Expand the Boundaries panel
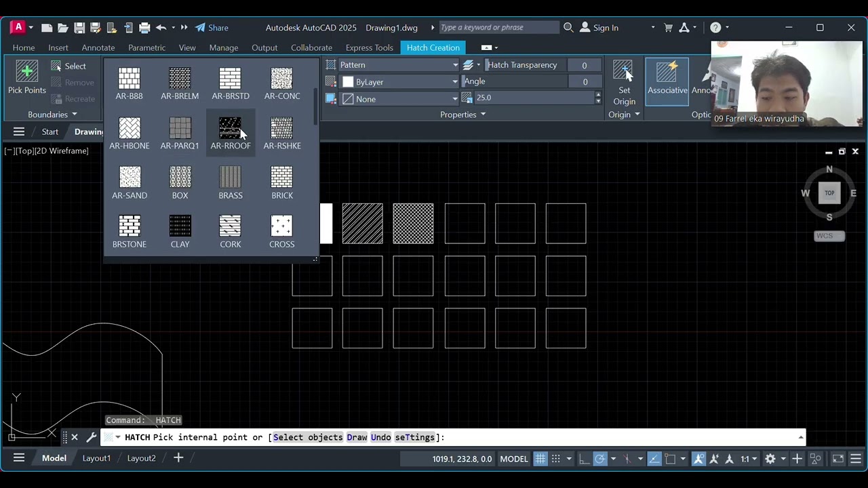The height and width of the screenshot is (488, 868). (x=52, y=115)
